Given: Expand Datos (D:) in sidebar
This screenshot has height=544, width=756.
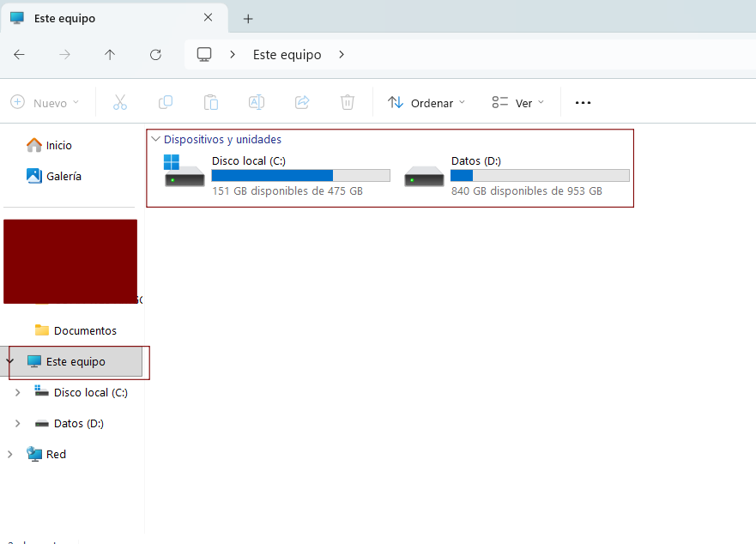Looking at the screenshot, I should [18, 423].
